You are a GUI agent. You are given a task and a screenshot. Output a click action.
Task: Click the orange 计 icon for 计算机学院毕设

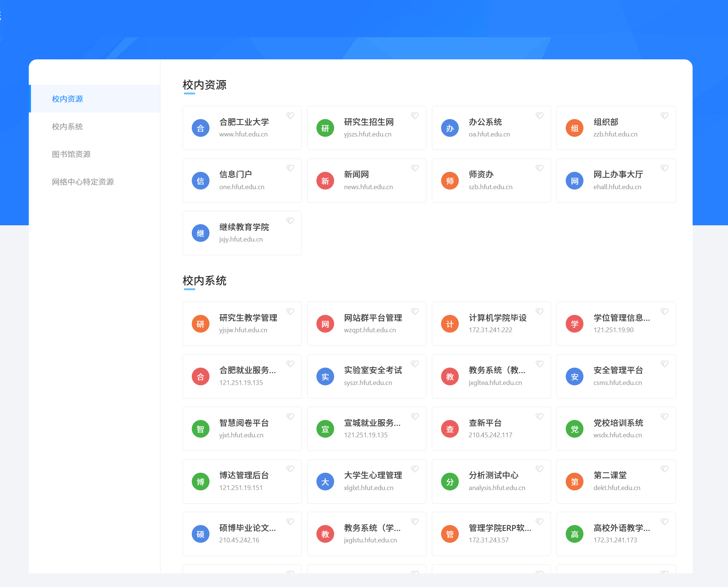pos(450,324)
